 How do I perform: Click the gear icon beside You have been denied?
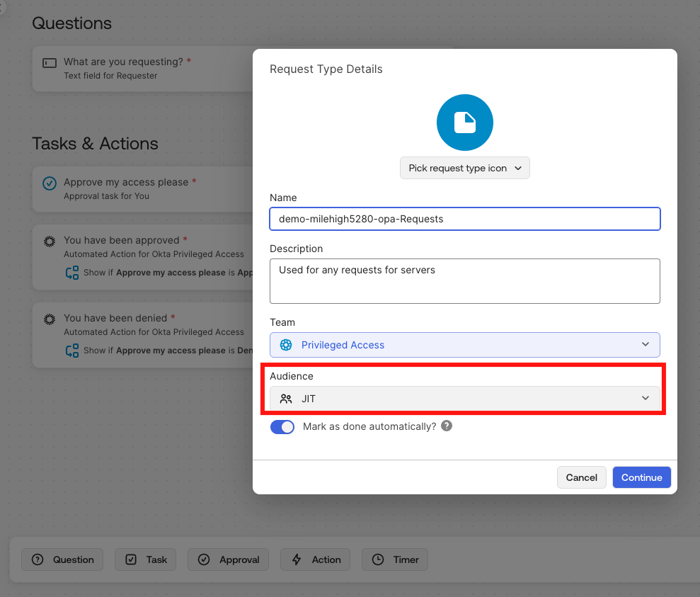pos(50,319)
